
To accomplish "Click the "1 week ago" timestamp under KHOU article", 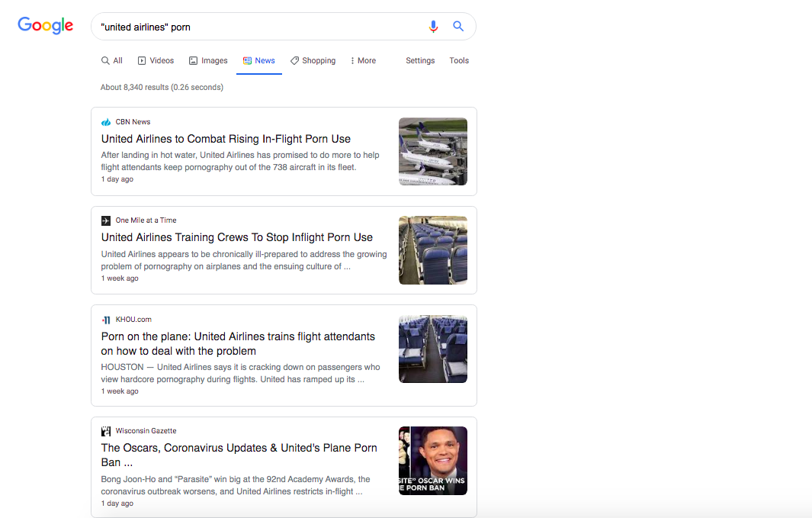I will 120,391.
